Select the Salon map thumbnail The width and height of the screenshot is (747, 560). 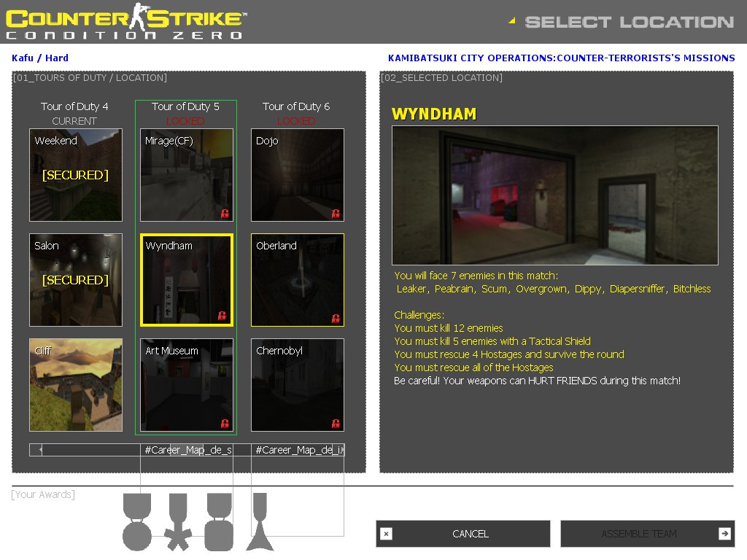(76, 279)
